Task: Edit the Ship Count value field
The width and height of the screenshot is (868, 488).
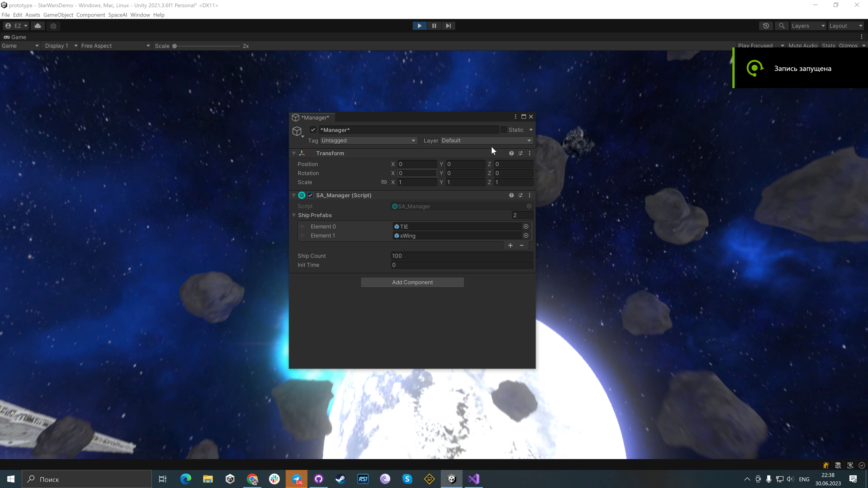Action: click(462, 256)
